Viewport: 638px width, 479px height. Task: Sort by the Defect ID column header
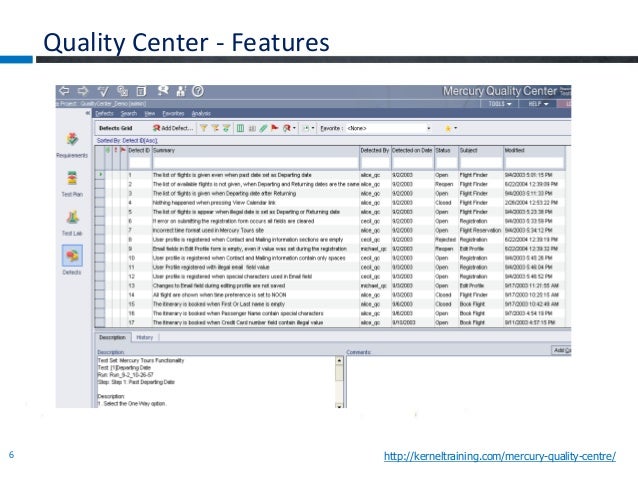click(x=139, y=150)
